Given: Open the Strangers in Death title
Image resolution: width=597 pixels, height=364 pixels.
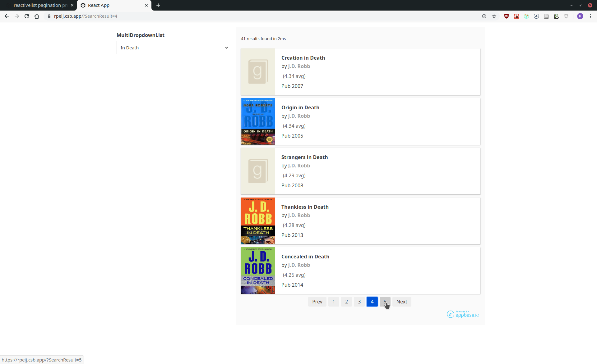Looking at the screenshot, I should pyautogui.click(x=304, y=157).
